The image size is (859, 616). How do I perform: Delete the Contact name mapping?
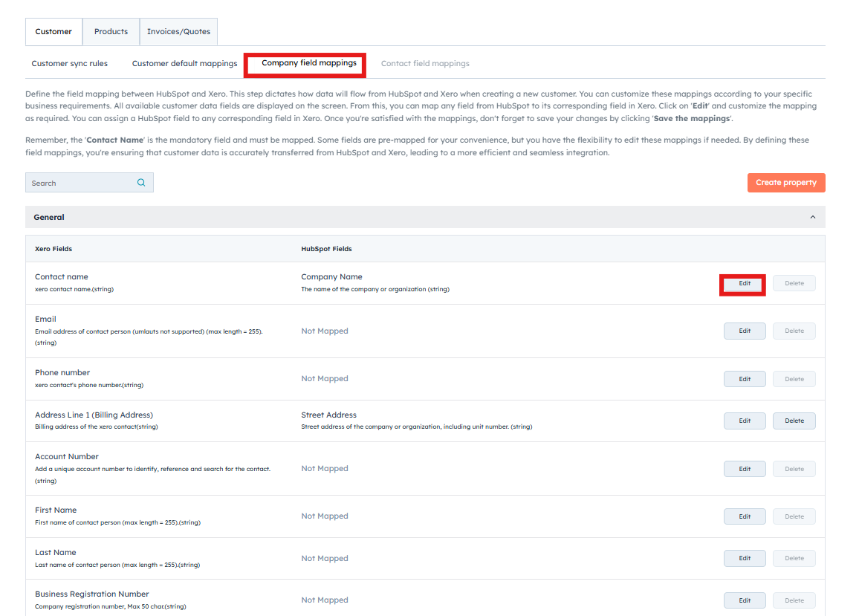point(794,283)
